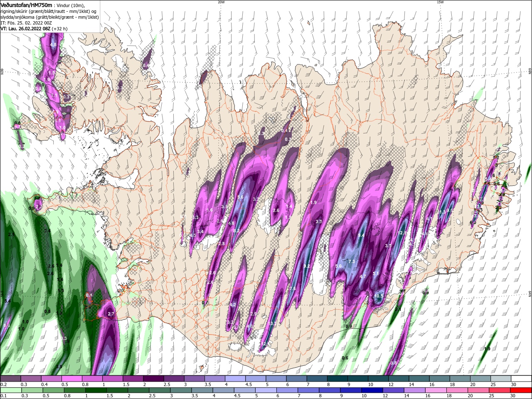Click the 7.6 precipitation value on the map
Viewport: 532px width, 399px height.
point(293,289)
